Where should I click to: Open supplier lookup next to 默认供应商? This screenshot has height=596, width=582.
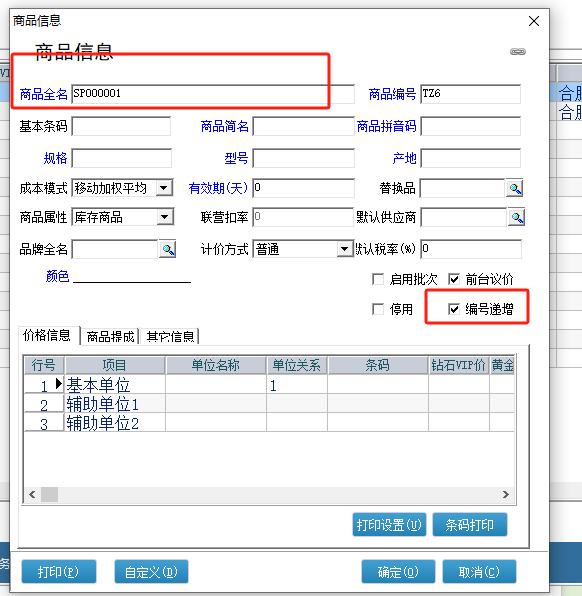pos(516,217)
